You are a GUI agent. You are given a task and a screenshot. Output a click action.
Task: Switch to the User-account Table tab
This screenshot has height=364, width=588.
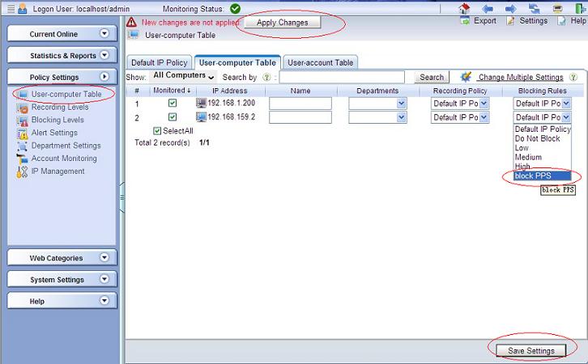coord(321,62)
